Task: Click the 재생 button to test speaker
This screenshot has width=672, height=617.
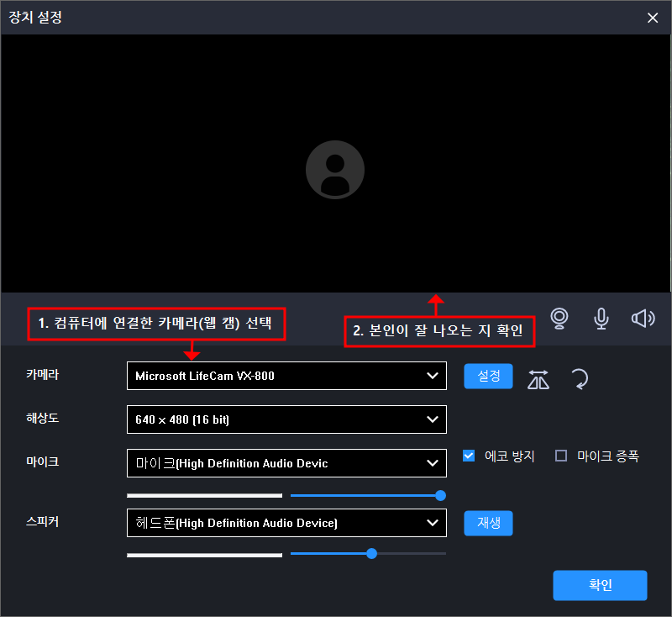Action: [489, 523]
